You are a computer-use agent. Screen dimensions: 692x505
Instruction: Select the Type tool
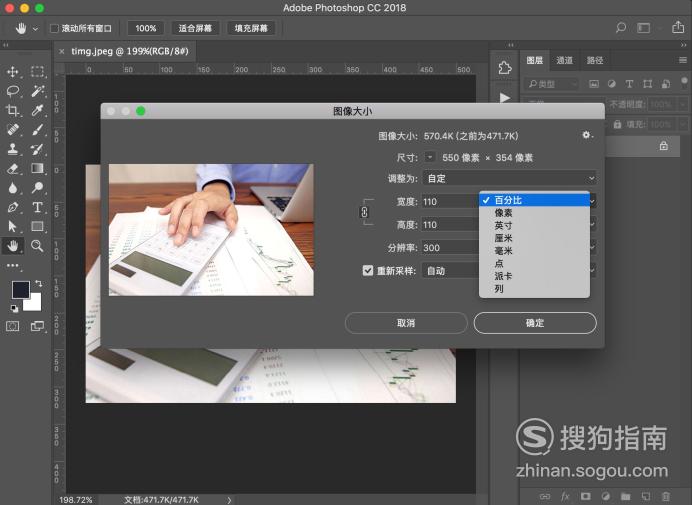(x=38, y=207)
